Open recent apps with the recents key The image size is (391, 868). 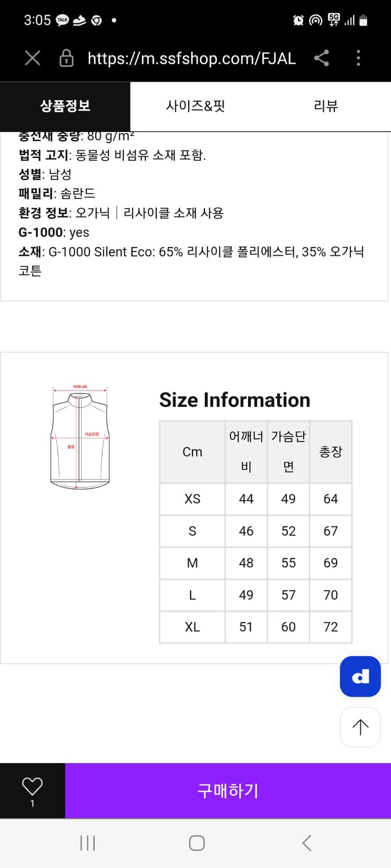tap(87, 843)
